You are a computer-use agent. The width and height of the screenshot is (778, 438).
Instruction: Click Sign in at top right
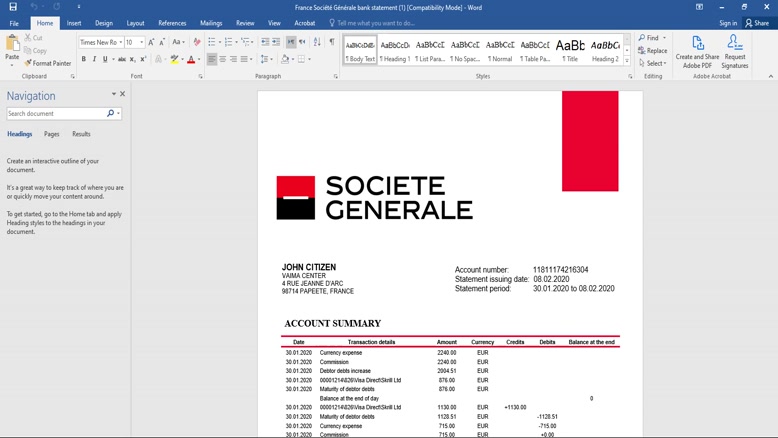tap(727, 23)
